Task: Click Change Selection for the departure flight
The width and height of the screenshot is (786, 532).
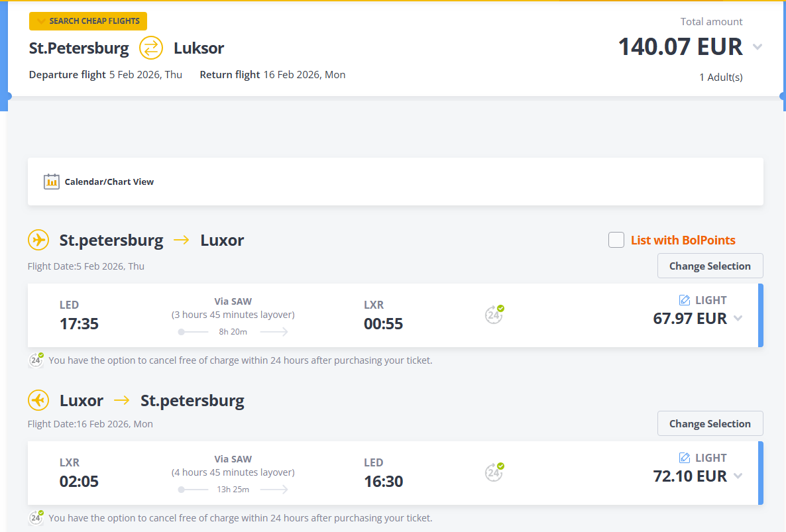Action: [x=710, y=266]
